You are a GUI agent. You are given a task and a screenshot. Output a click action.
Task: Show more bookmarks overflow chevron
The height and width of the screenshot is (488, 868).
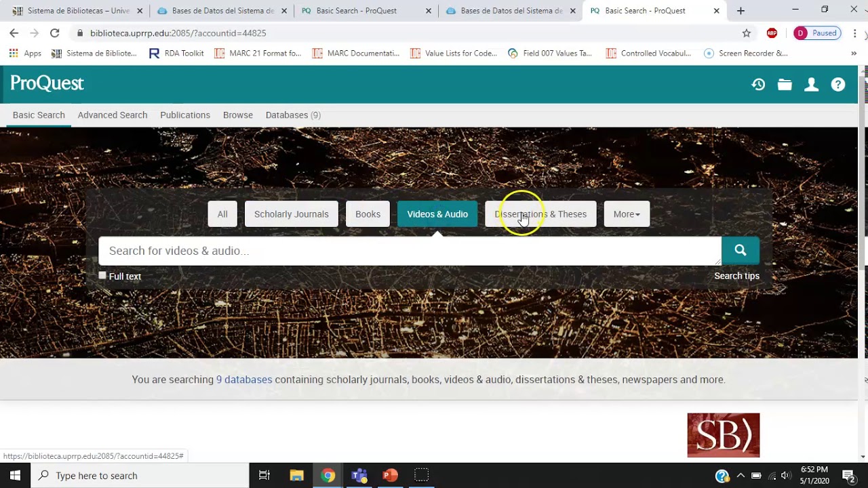pos(854,54)
